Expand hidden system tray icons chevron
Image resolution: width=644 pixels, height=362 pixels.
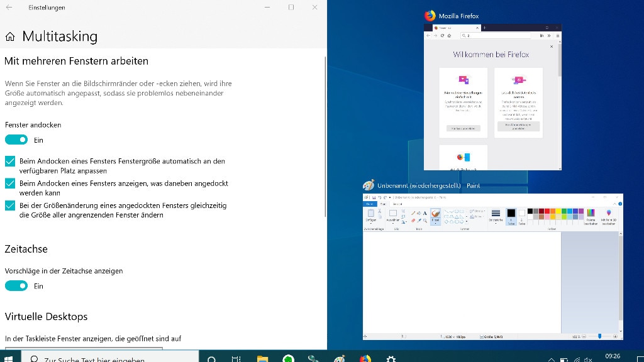coord(551,359)
